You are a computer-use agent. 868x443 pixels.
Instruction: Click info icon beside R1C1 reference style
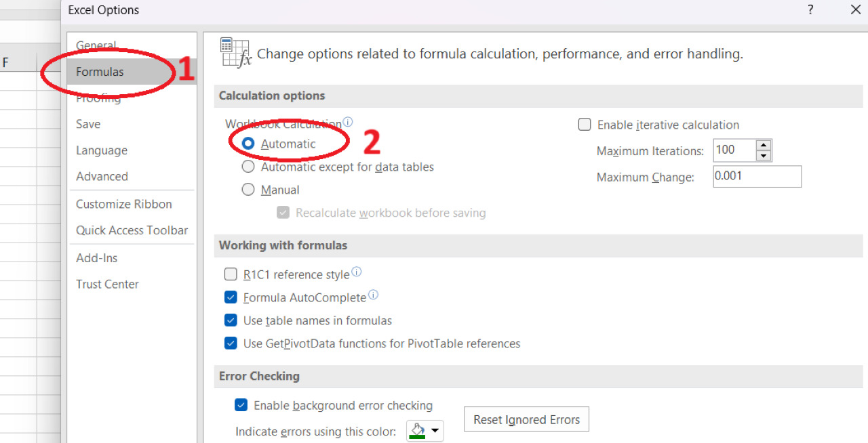point(357,272)
